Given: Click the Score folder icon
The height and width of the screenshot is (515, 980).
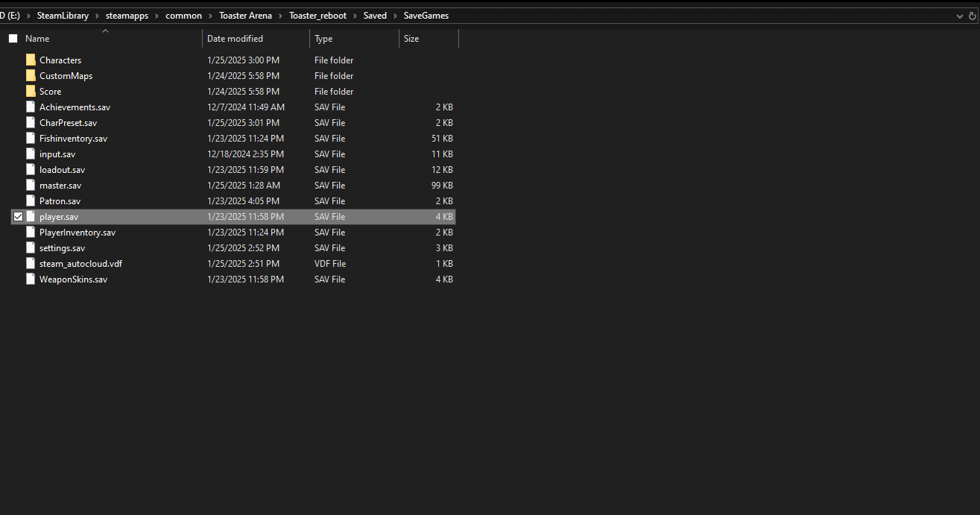Looking at the screenshot, I should coord(31,91).
